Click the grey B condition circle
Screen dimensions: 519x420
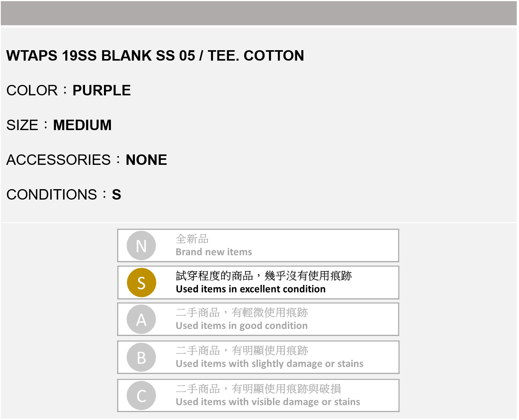click(141, 357)
